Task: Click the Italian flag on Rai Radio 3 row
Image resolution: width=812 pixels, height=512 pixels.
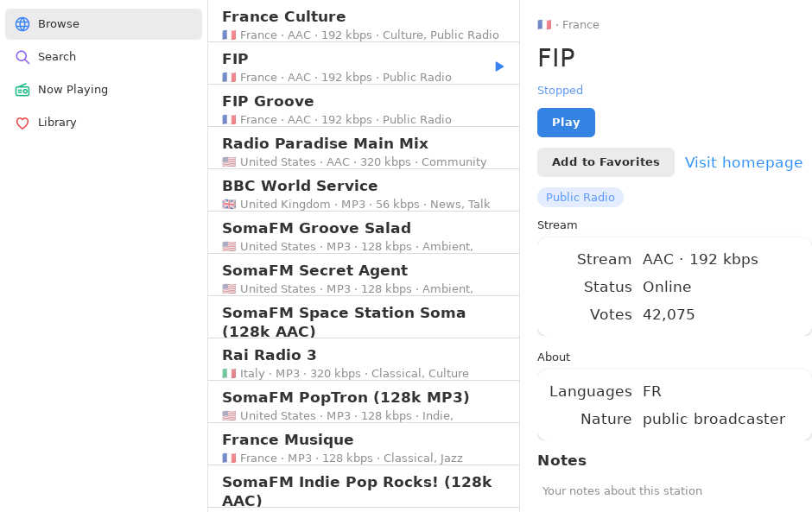Action: [229, 373]
